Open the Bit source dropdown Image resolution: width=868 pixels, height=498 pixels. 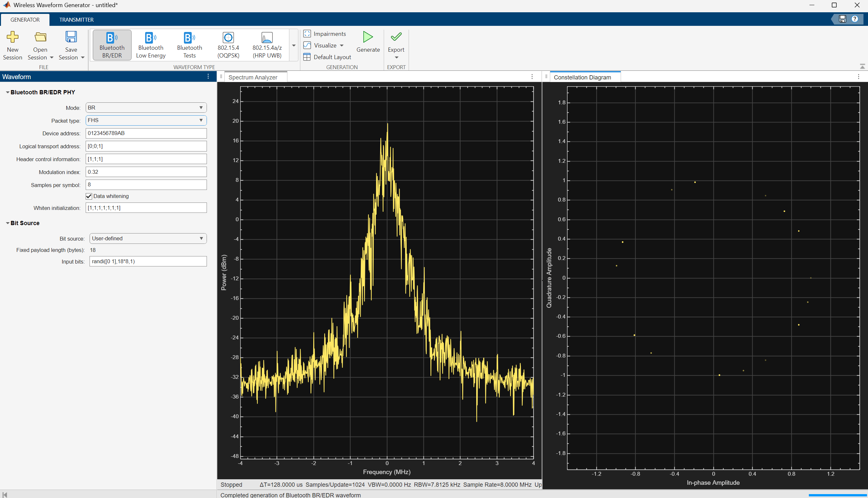click(148, 238)
